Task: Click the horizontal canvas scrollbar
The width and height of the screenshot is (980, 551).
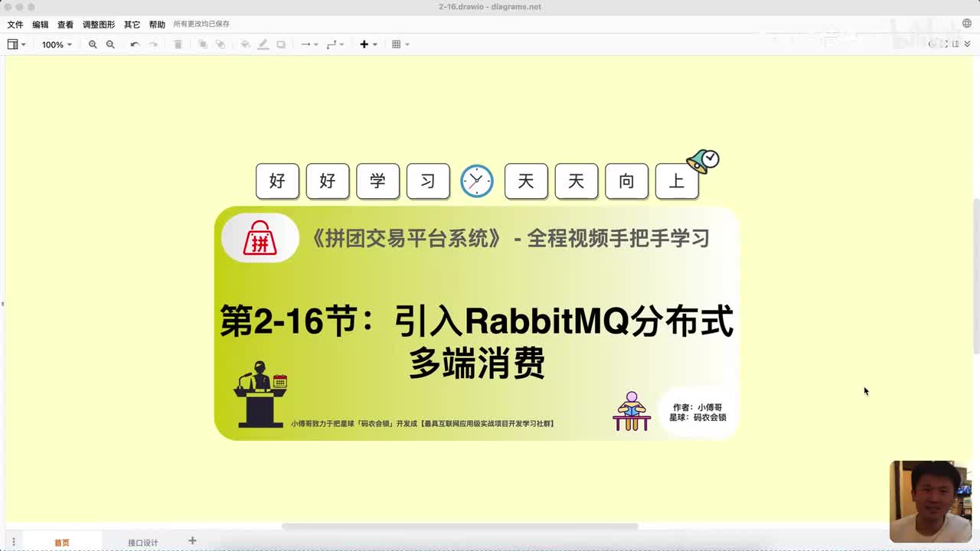Action: click(x=459, y=527)
